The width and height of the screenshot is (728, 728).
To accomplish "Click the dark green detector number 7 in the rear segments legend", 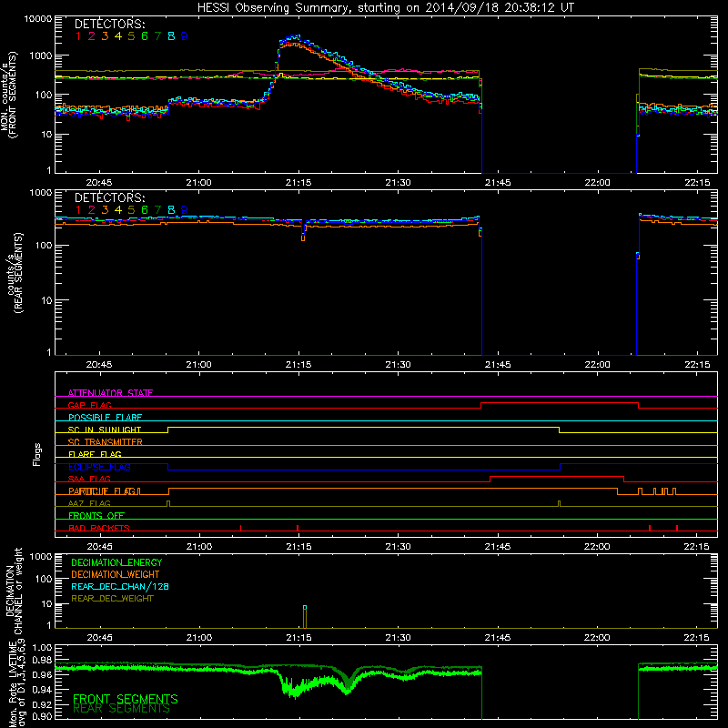I will coord(157,210).
